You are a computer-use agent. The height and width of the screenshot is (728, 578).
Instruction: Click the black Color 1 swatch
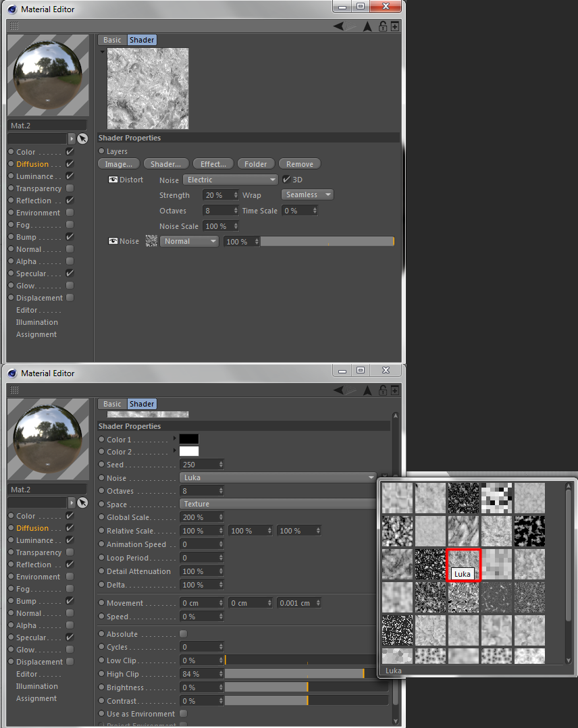coord(188,439)
